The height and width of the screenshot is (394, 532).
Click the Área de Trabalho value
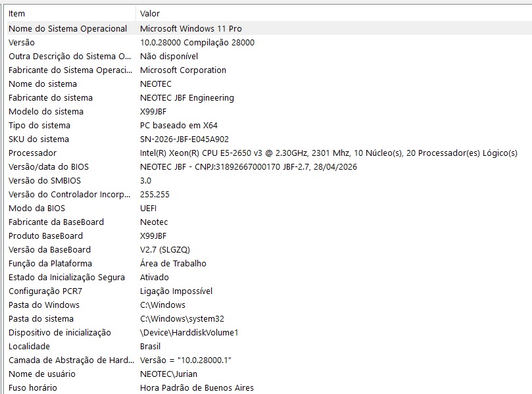[x=173, y=264]
